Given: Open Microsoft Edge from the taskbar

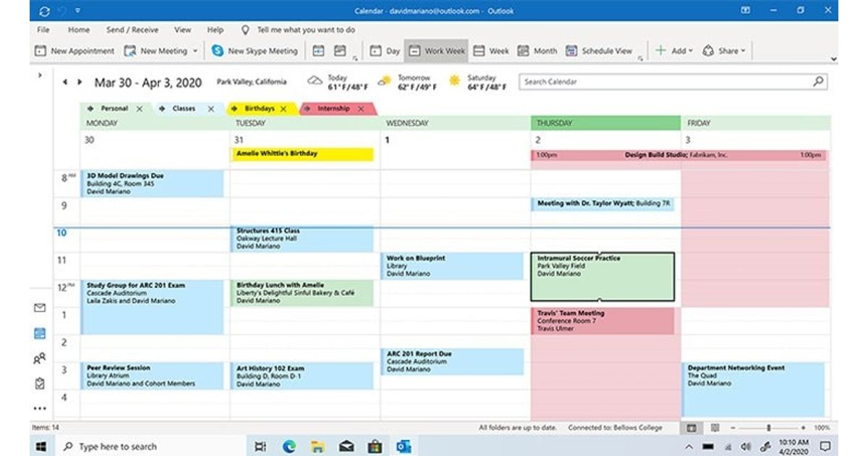Looking at the screenshot, I should click(x=289, y=447).
